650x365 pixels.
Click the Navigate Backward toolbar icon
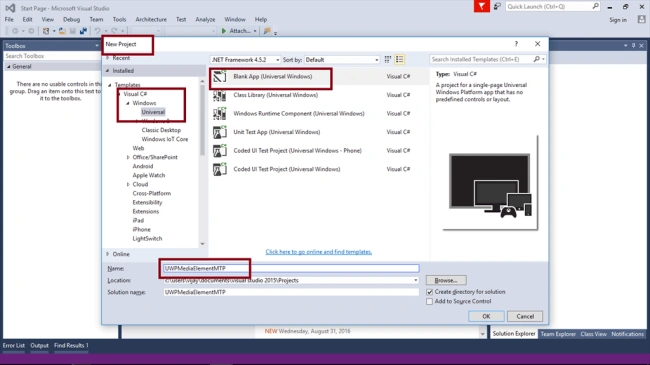(15, 31)
